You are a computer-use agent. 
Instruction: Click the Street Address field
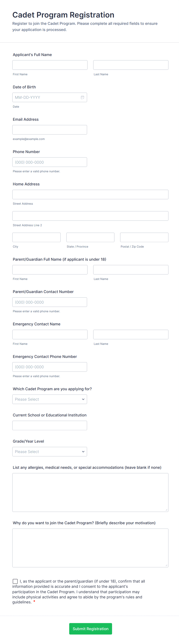click(90, 194)
